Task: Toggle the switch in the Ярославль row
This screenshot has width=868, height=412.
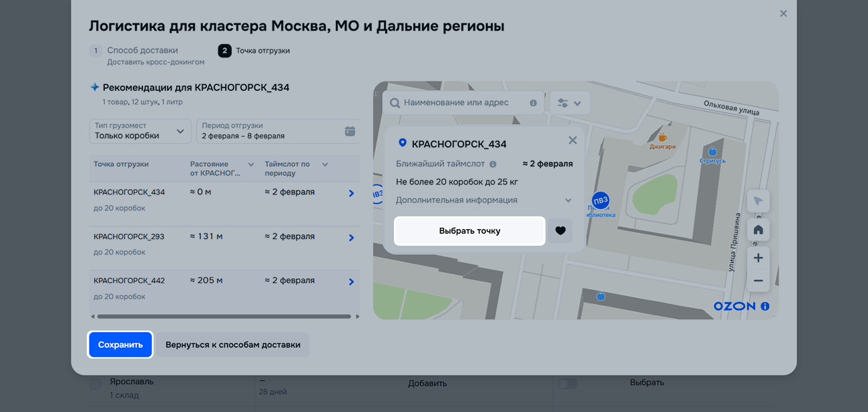Action: pyautogui.click(x=568, y=383)
